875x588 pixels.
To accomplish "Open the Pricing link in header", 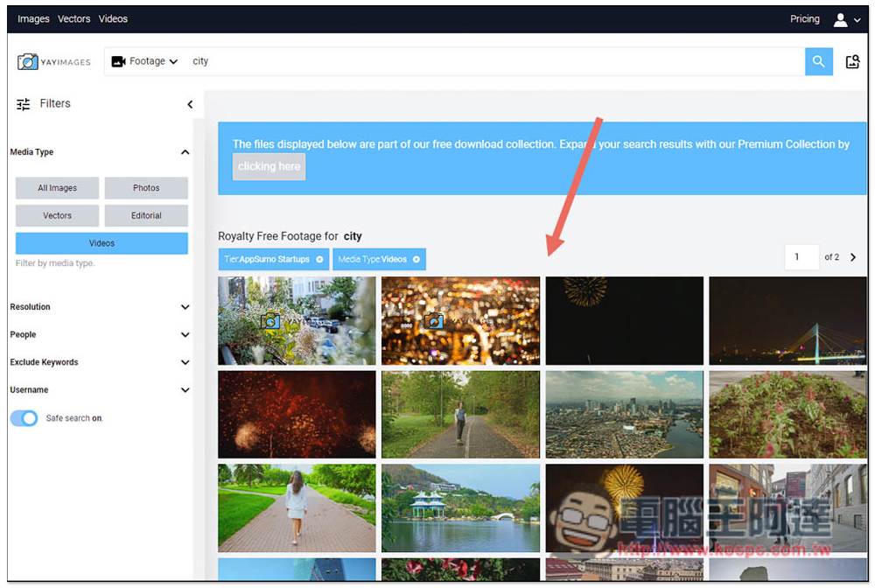I will tap(805, 19).
